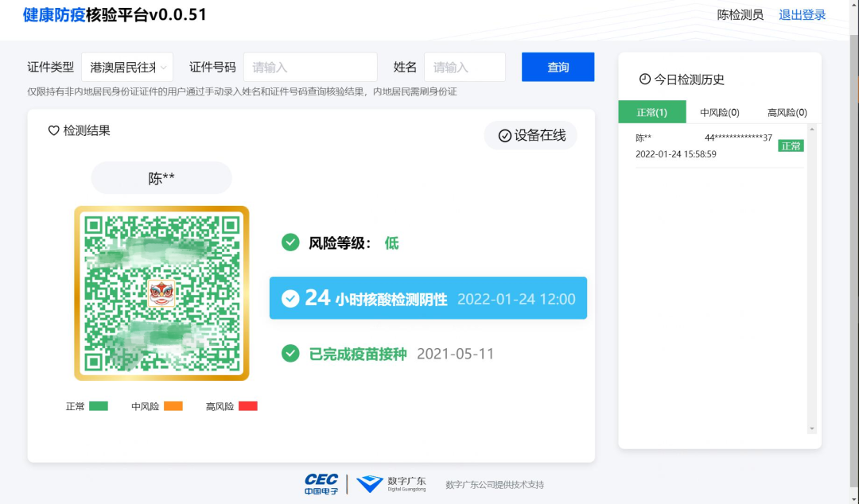This screenshot has width=859, height=504.
Task: Click the 数字广东公司提供技术支持 footer text
Action: coord(495,485)
